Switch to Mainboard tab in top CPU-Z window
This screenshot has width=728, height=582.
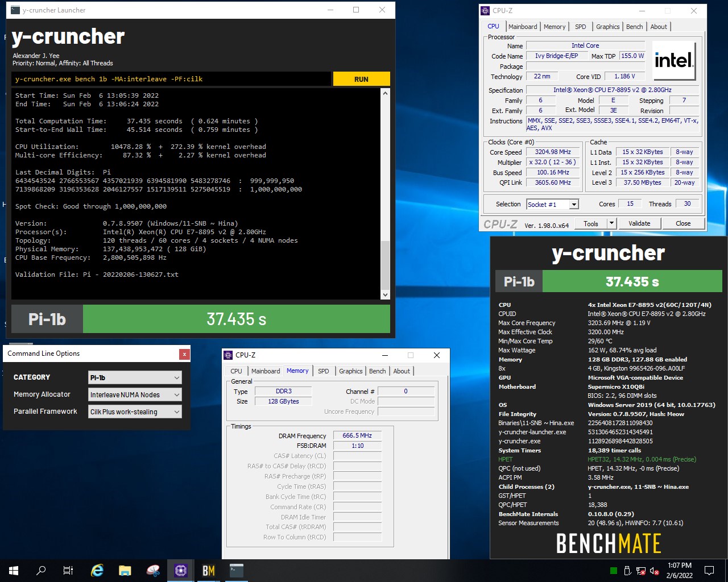point(523,27)
